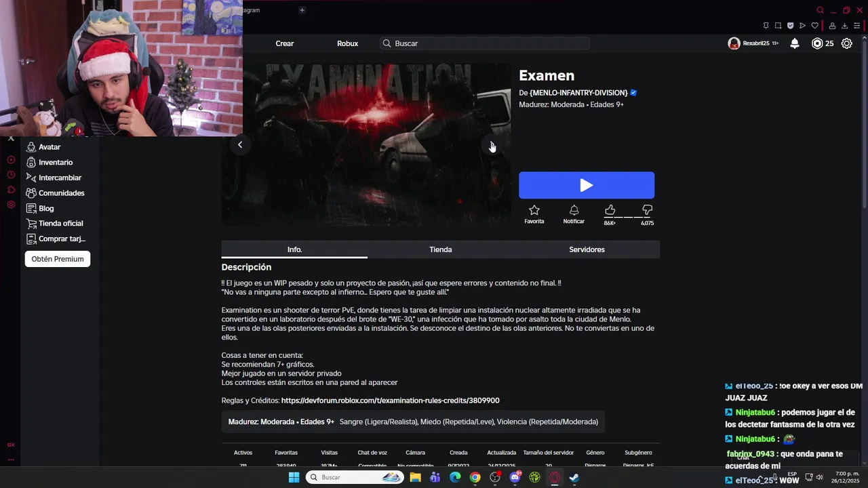
Task: Open Google Chrome from taskbar
Action: 475,477
